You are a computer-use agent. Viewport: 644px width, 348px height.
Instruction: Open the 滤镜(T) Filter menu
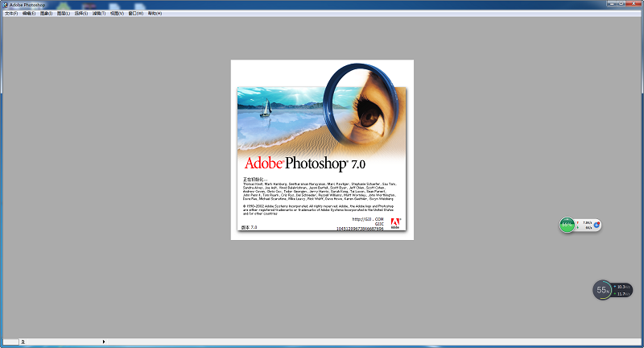click(99, 14)
